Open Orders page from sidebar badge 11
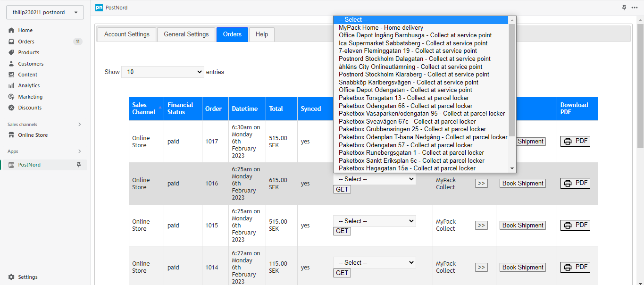 (x=77, y=42)
